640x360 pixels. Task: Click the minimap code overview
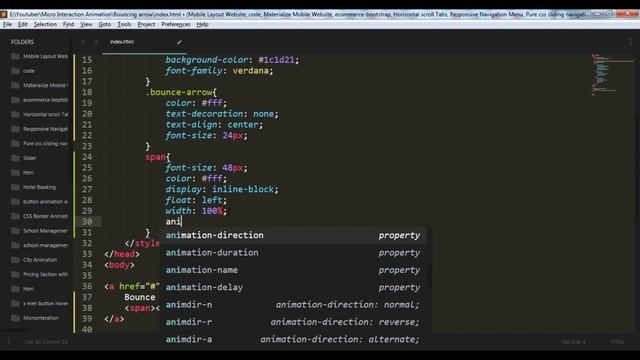point(612,74)
